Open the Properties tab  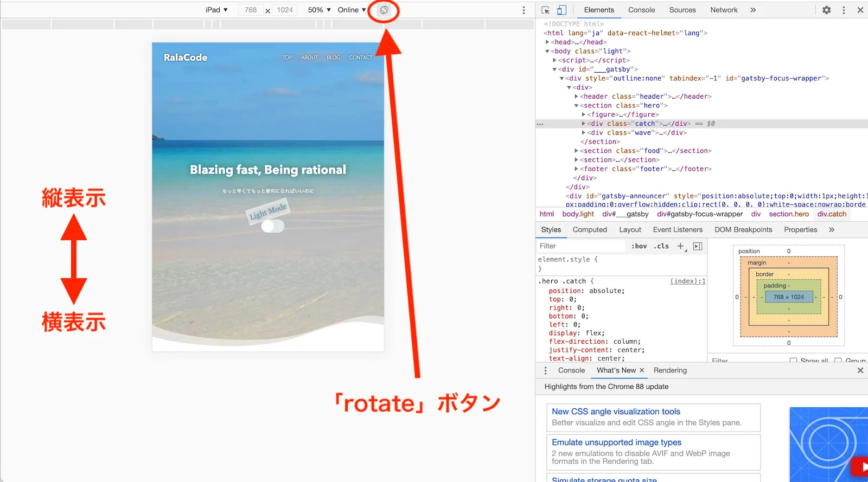pyautogui.click(x=800, y=230)
